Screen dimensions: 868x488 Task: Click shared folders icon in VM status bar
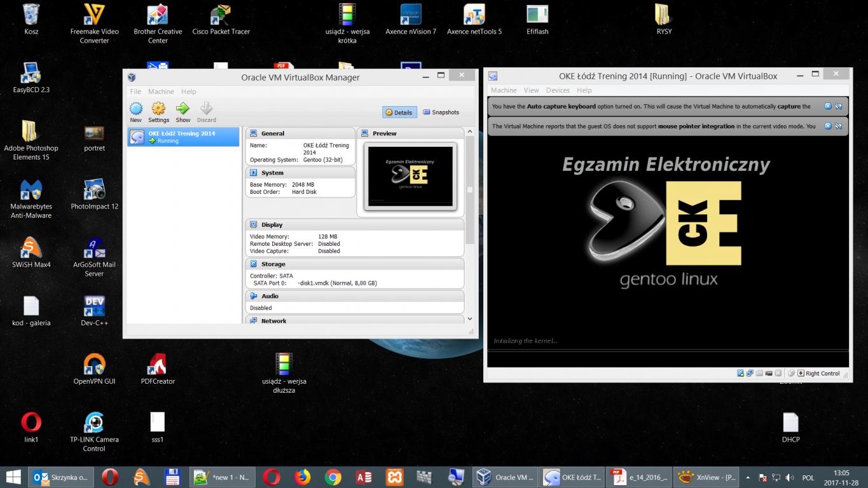(x=759, y=374)
